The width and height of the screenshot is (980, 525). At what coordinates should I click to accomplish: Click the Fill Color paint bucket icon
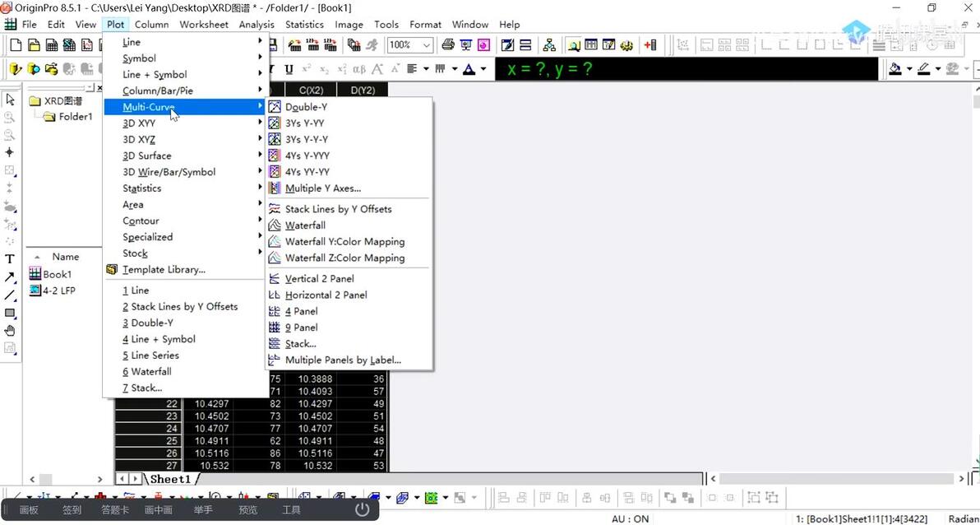[895, 69]
